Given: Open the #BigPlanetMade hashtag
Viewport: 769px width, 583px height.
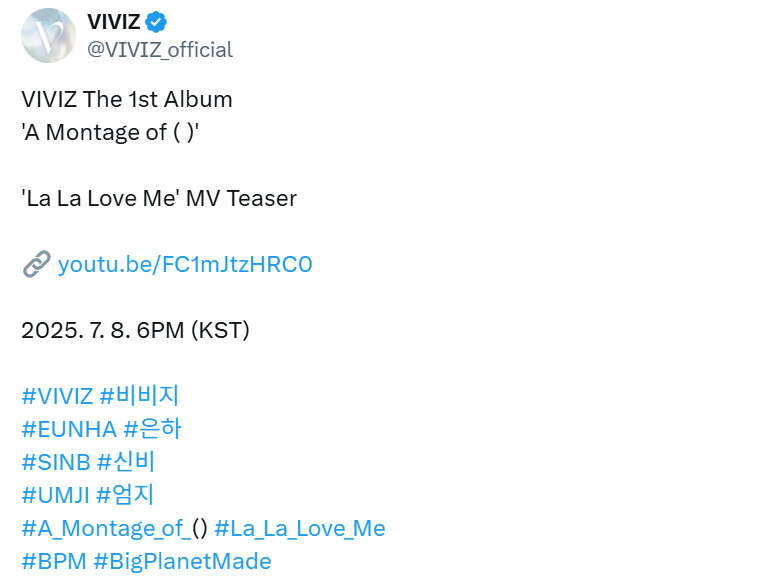Looking at the screenshot, I should pos(182,561).
